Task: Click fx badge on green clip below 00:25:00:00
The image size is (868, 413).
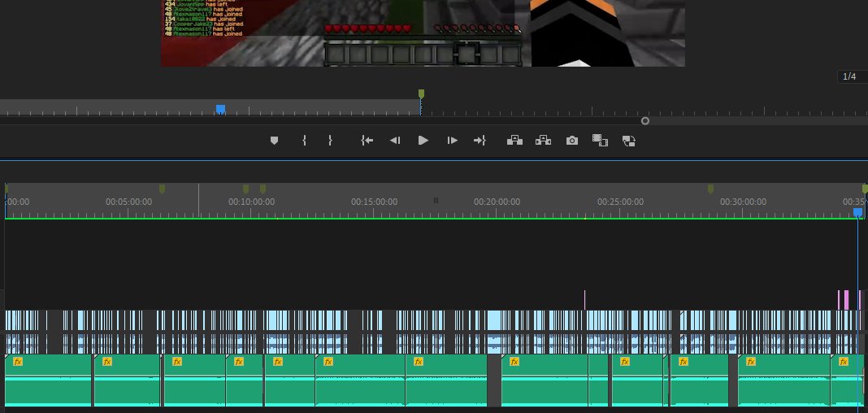Action: [625, 362]
